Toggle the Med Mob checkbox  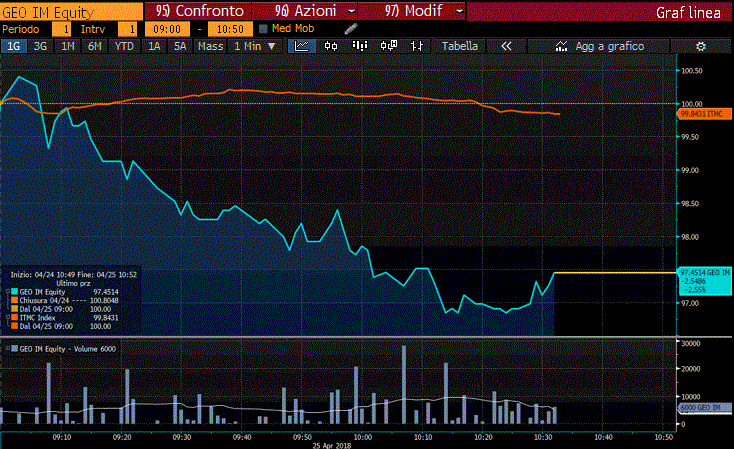click(264, 29)
